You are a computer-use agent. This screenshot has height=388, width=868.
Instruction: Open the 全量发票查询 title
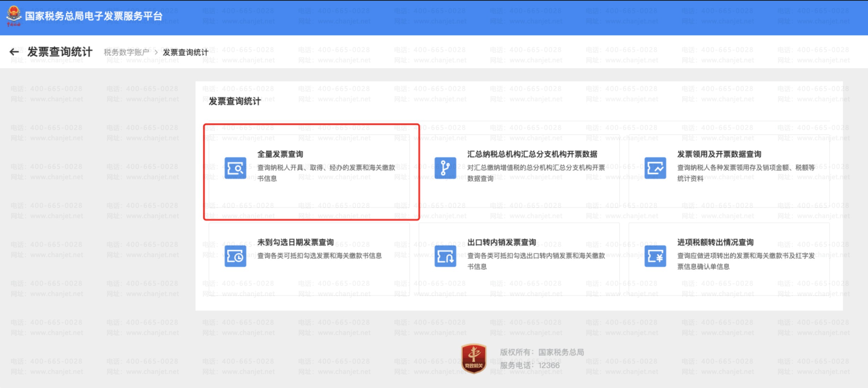[x=280, y=154]
